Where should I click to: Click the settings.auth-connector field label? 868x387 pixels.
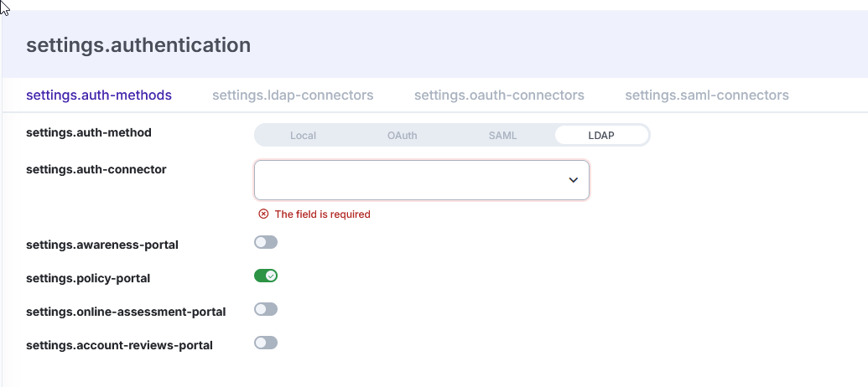(x=96, y=169)
